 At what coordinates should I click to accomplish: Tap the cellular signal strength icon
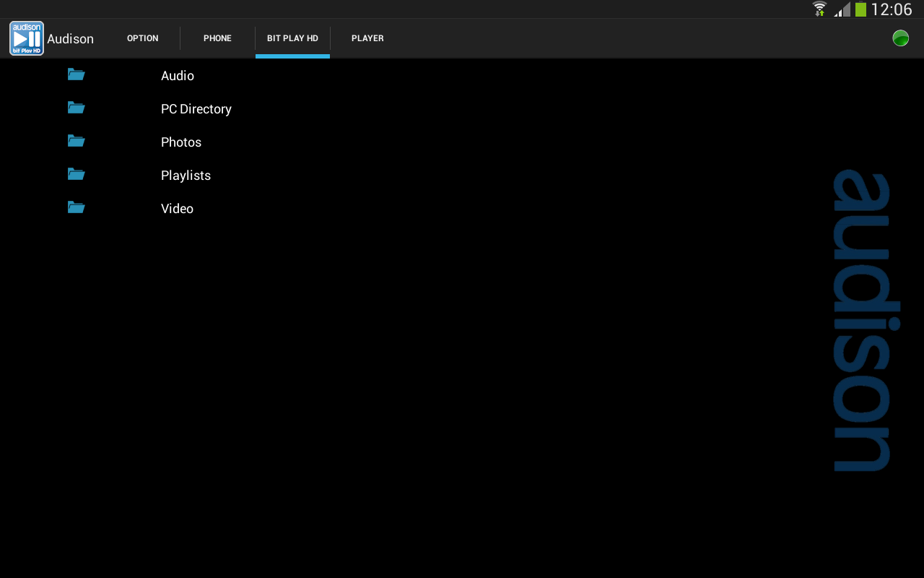click(x=842, y=9)
